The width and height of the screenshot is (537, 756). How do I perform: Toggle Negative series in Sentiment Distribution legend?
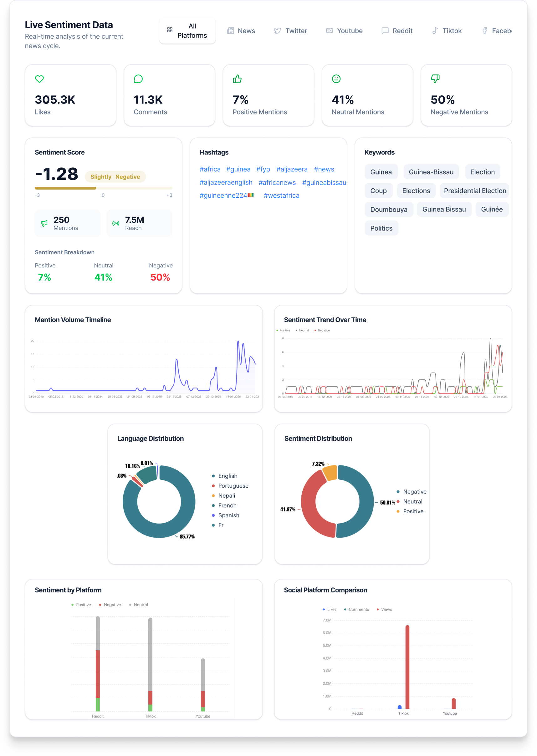pyautogui.click(x=414, y=492)
